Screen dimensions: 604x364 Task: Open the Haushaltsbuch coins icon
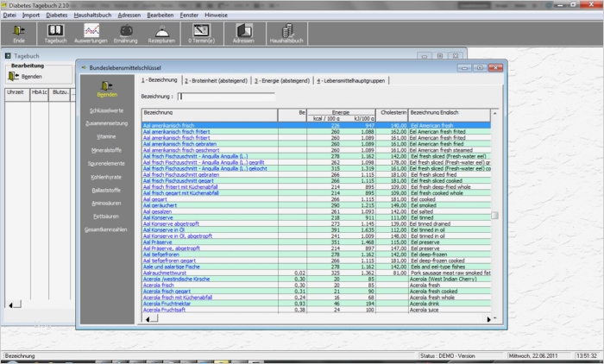point(285,34)
